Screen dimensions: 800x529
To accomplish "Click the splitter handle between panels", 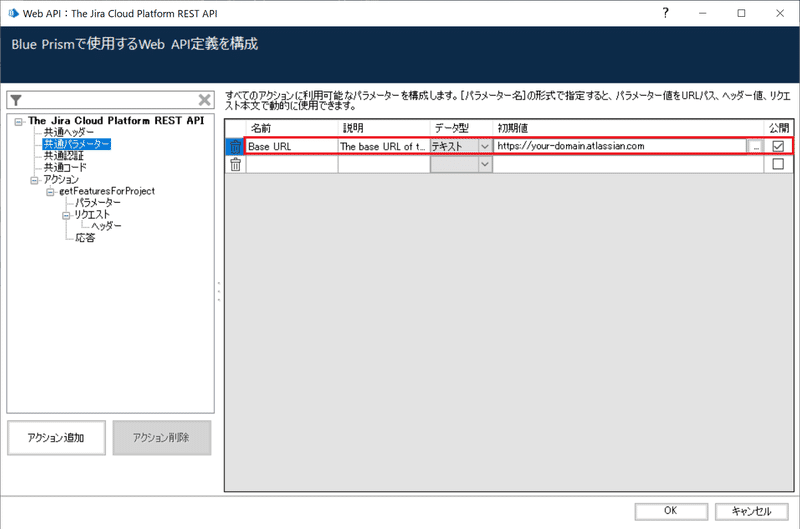I will [219, 291].
